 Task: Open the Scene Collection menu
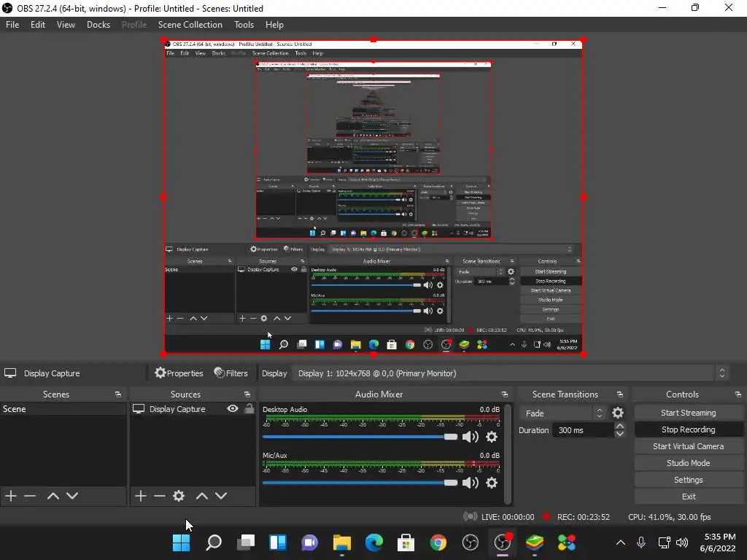(x=190, y=25)
